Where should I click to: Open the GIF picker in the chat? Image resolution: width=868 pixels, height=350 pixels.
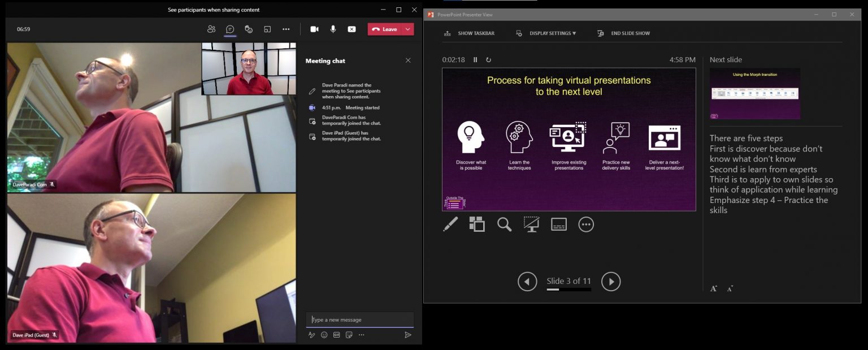click(336, 335)
